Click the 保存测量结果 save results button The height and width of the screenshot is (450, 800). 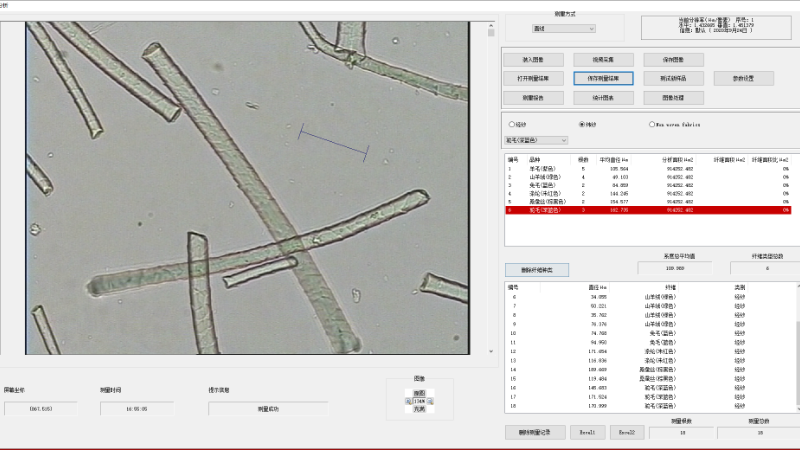[x=603, y=78]
